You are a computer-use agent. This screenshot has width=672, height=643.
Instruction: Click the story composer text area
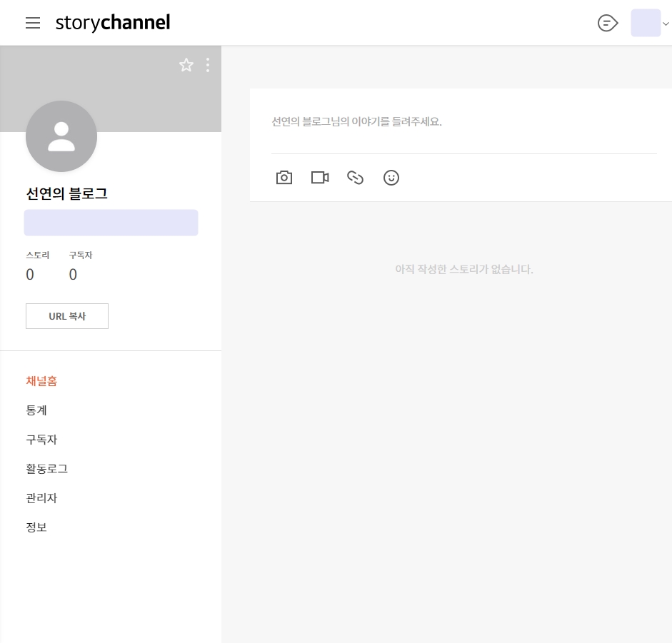(464, 128)
